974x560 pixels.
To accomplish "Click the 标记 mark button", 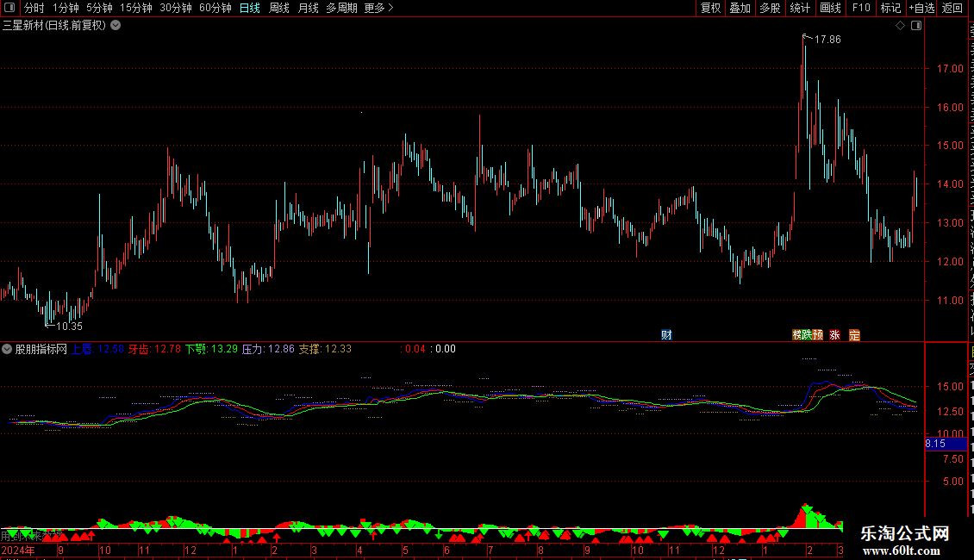I will click(890, 8).
